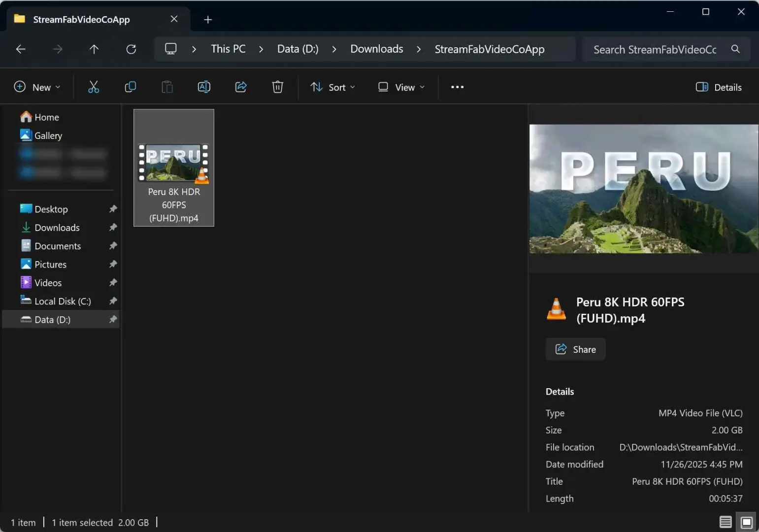
Task: Go up one folder level arrow
Action: point(94,49)
